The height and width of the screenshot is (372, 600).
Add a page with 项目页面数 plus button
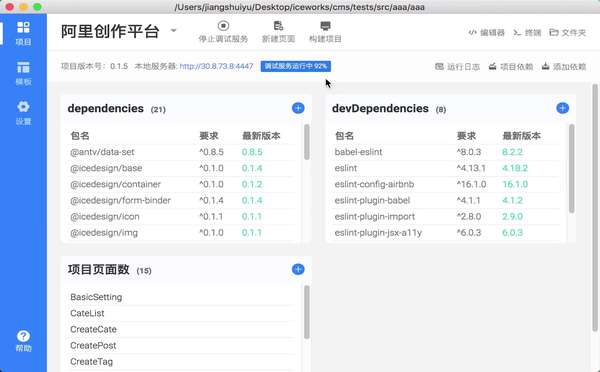coord(298,269)
